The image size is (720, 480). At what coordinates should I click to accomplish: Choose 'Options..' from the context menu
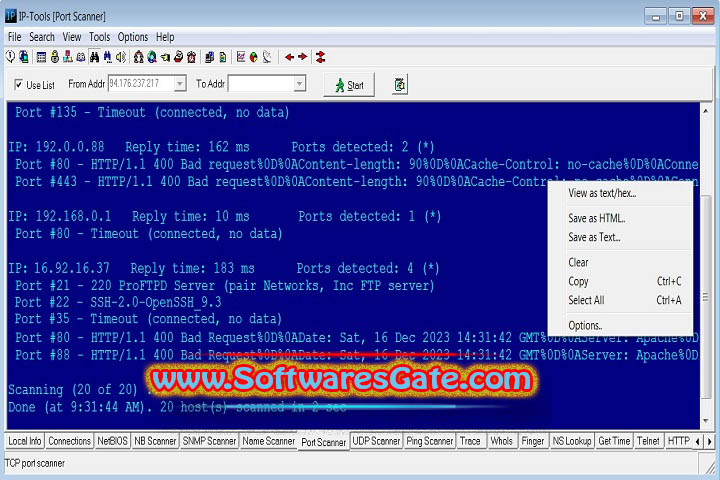620,325
